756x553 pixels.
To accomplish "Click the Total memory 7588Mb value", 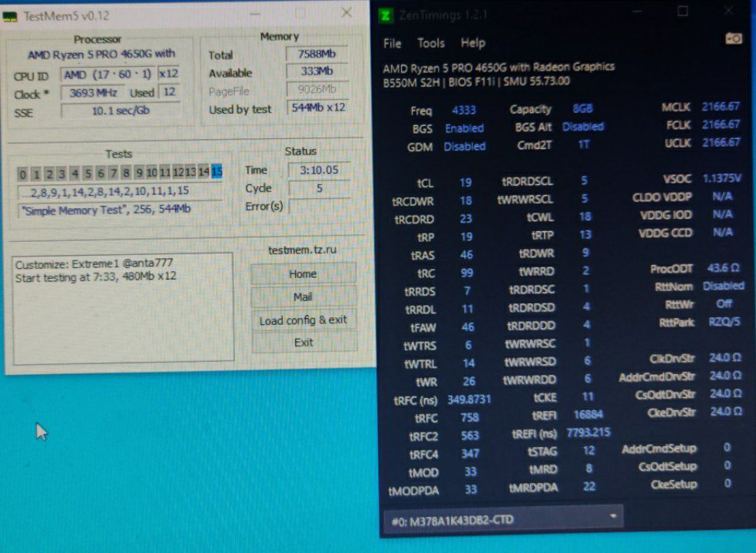I will pyautogui.click(x=317, y=54).
